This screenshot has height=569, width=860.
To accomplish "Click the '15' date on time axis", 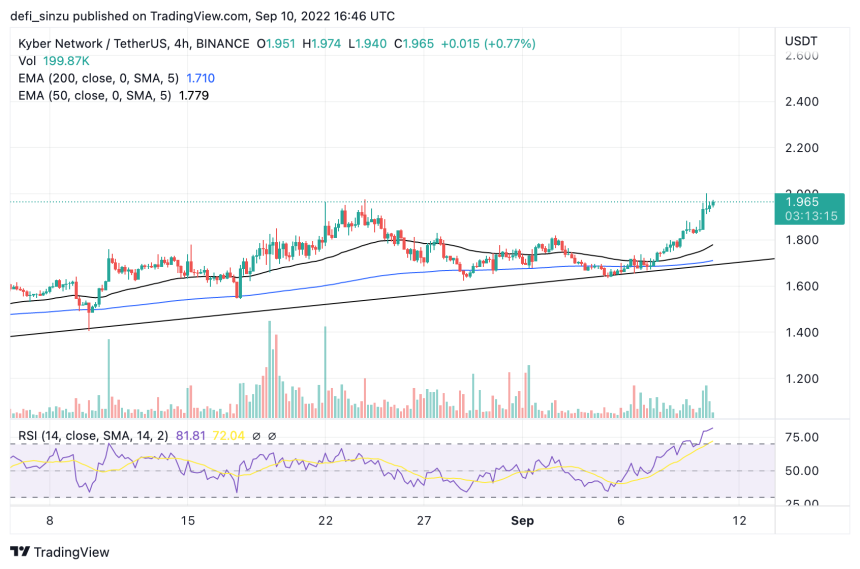I will (x=187, y=521).
